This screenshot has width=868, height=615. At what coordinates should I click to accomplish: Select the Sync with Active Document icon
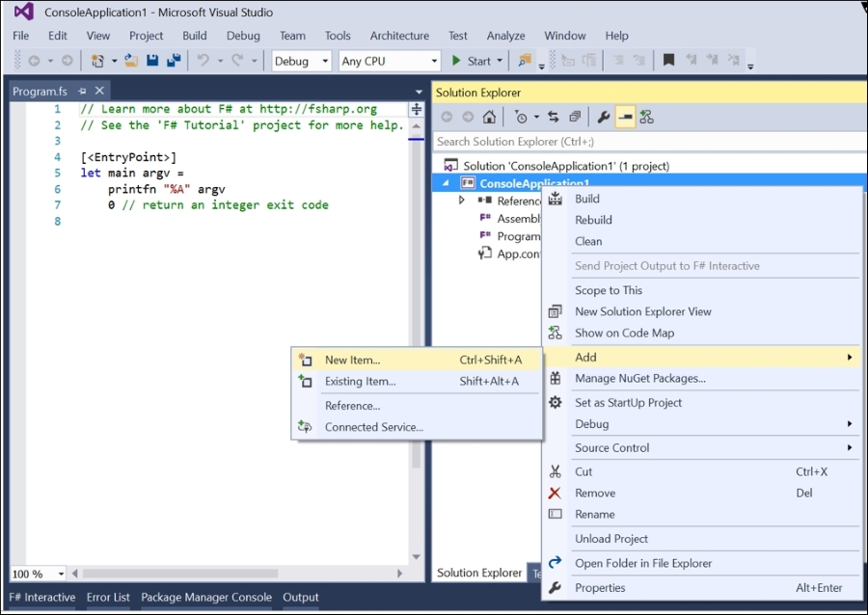coord(554,116)
